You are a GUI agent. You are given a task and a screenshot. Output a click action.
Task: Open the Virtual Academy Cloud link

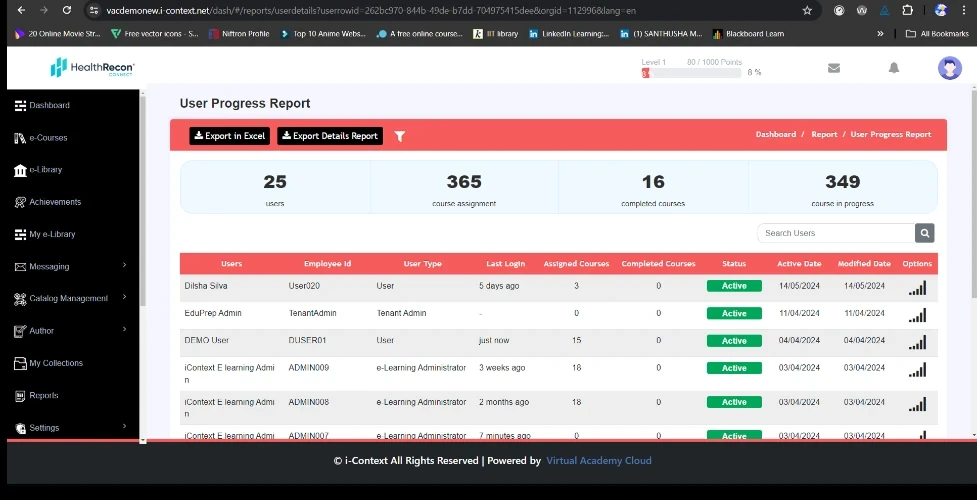coord(599,461)
